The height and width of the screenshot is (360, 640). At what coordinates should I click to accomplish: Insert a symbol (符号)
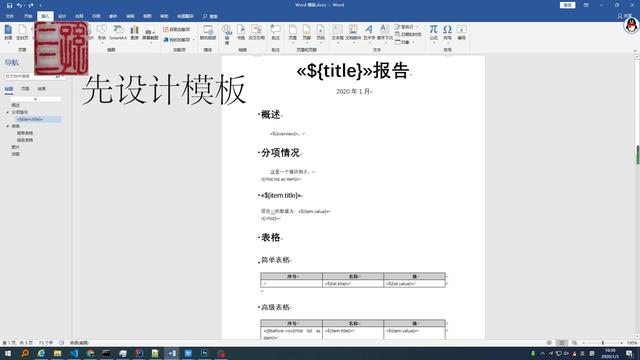pyautogui.click(x=447, y=33)
